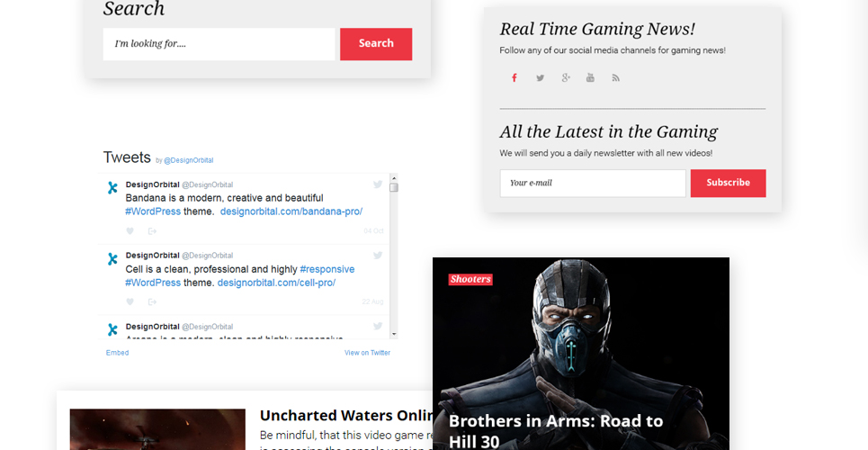
Task: Share the Cell tweet with share icon
Action: (x=152, y=302)
